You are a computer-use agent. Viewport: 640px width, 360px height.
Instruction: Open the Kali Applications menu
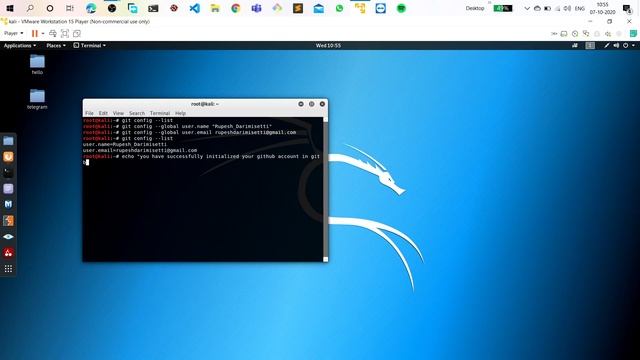[20, 45]
